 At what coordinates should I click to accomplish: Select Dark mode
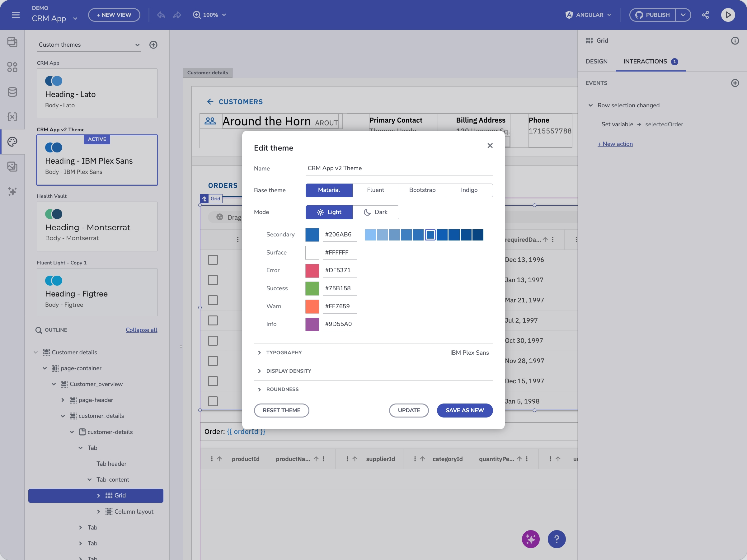(376, 212)
